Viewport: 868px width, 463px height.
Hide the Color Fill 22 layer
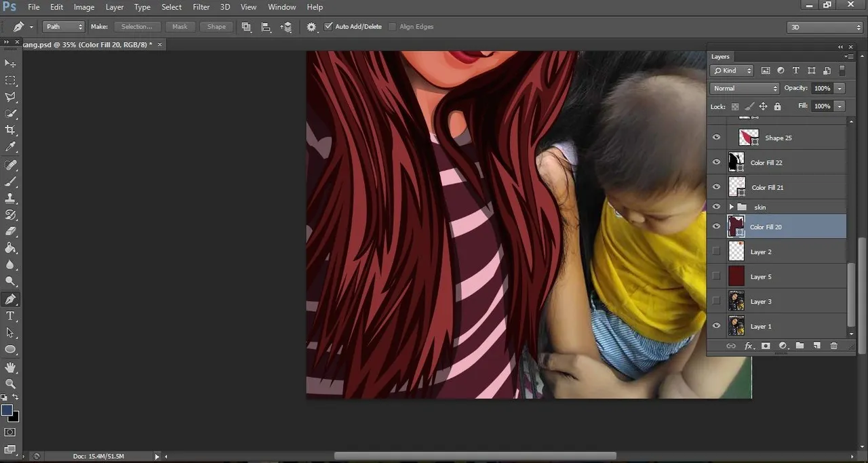[716, 163]
